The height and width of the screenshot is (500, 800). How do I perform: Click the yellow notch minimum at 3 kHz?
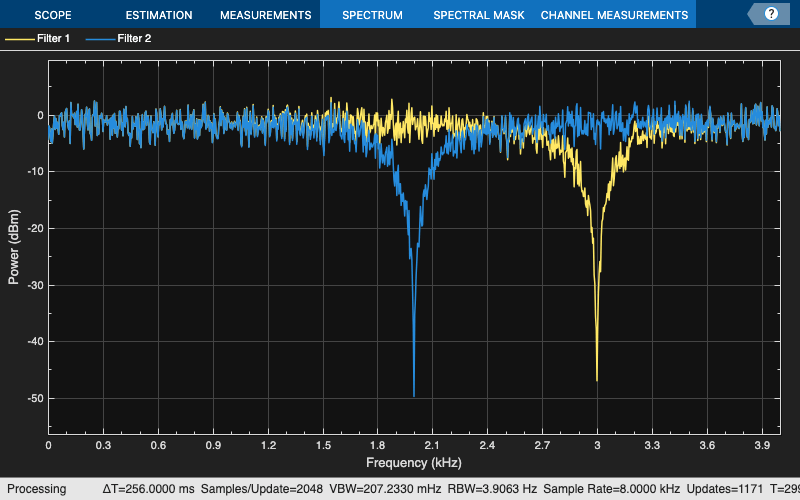coord(597,380)
